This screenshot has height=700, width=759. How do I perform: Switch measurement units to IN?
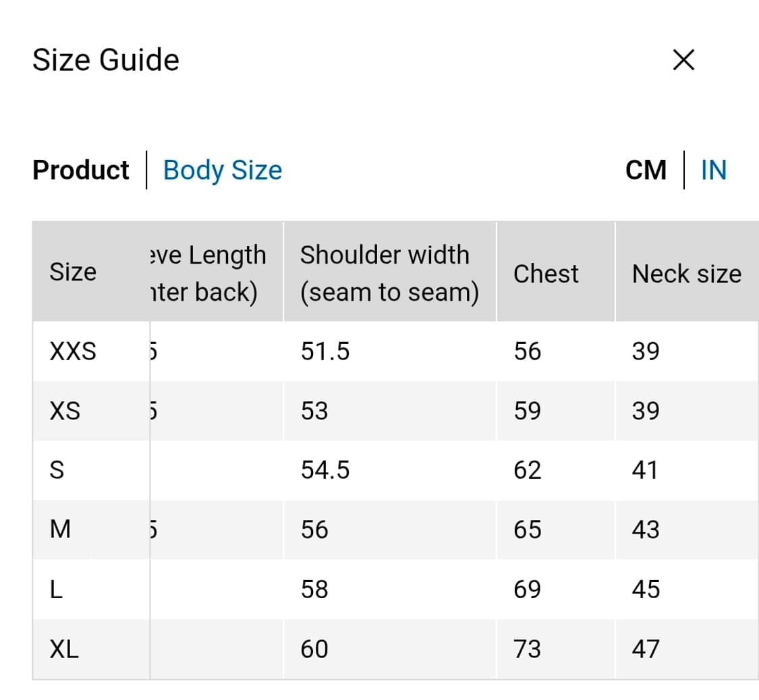(x=714, y=170)
